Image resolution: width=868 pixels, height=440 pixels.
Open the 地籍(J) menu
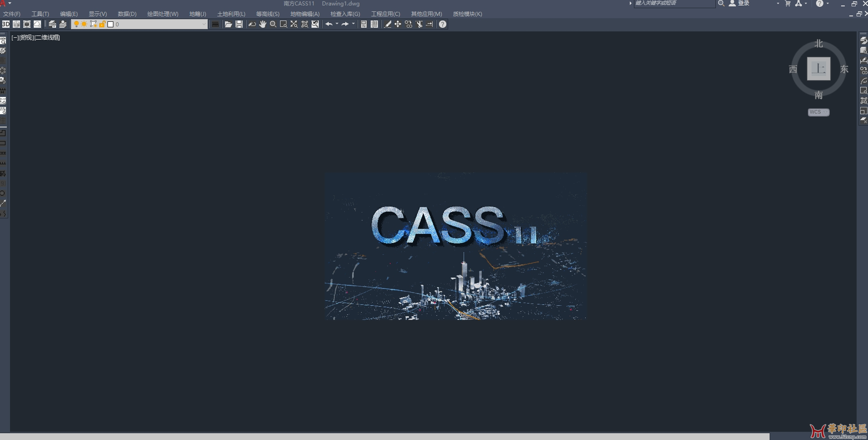(x=198, y=14)
